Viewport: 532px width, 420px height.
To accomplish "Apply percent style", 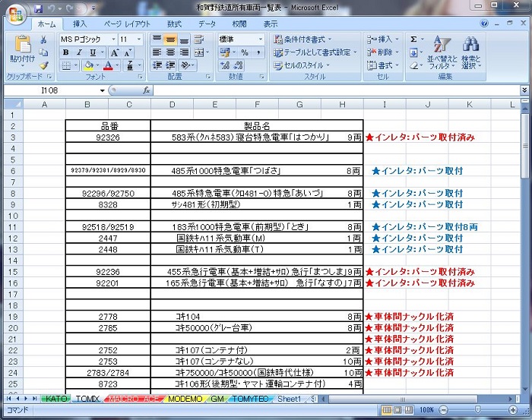I will (x=244, y=52).
